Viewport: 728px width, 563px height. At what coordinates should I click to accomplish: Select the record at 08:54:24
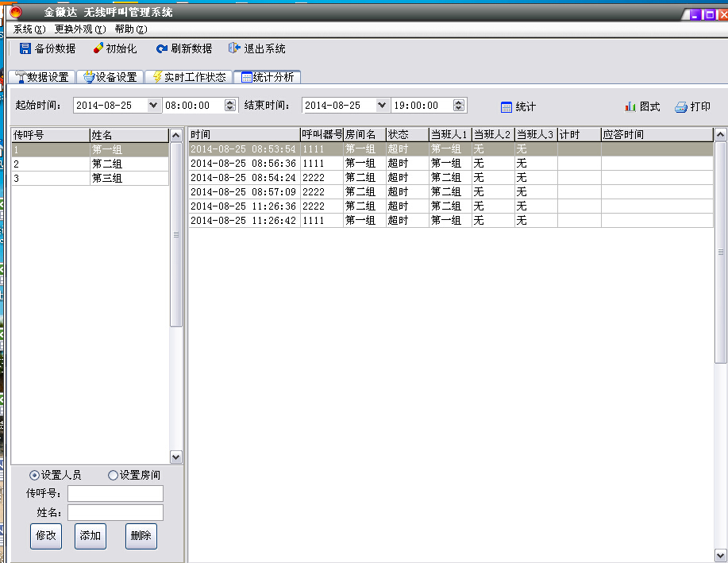click(x=451, y=177)
